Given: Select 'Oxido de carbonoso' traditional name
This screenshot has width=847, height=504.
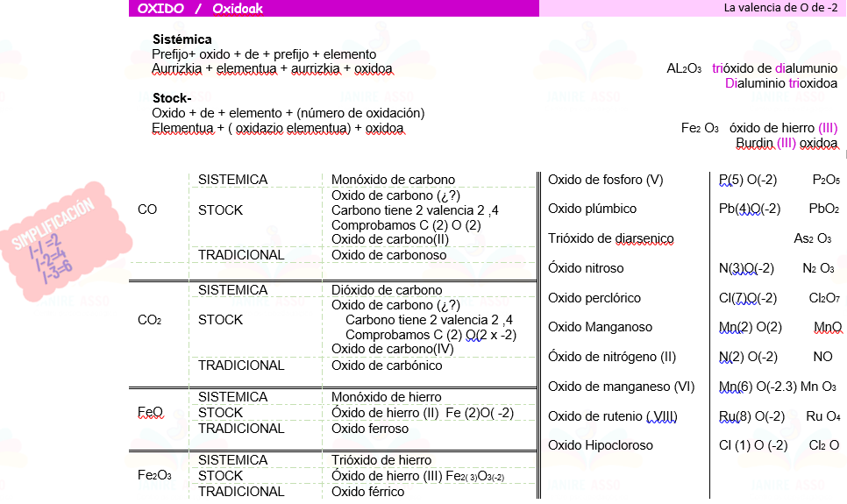Looking at the screenshot, I should coord(388,255).
